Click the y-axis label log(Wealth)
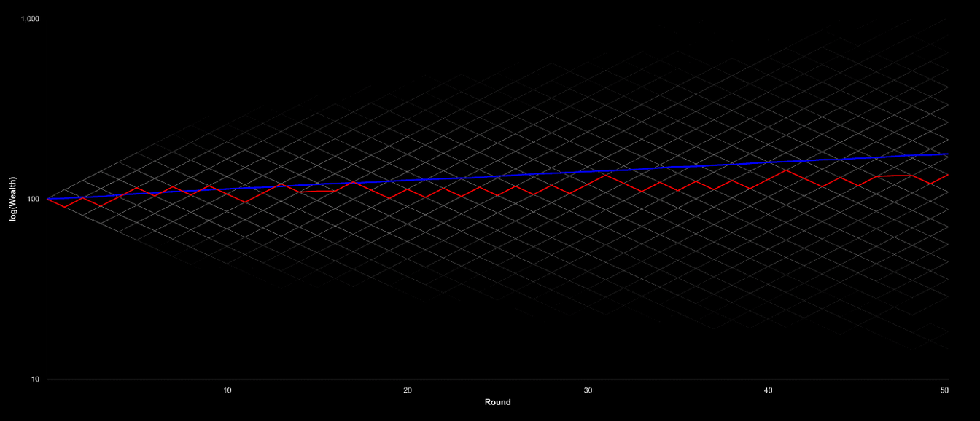This screenshot has height=421, width=980. click(x=13, y=199)
